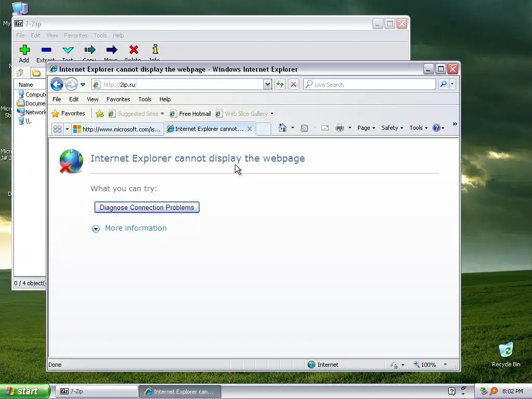Open the Favorites star button

click(x=68, y=114)
